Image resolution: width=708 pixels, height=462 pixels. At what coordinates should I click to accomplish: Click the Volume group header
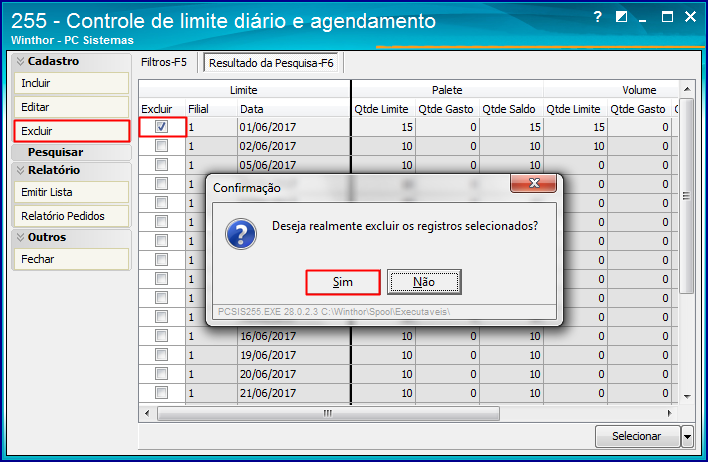pyautogui.click(x=611, y=90)
